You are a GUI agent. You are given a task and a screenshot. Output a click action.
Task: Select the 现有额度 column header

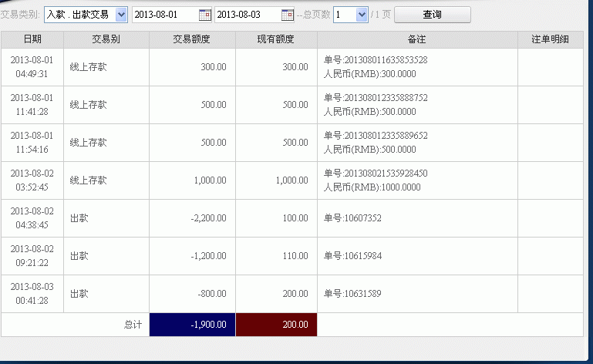pyautogui.click(x=276, y=39)
